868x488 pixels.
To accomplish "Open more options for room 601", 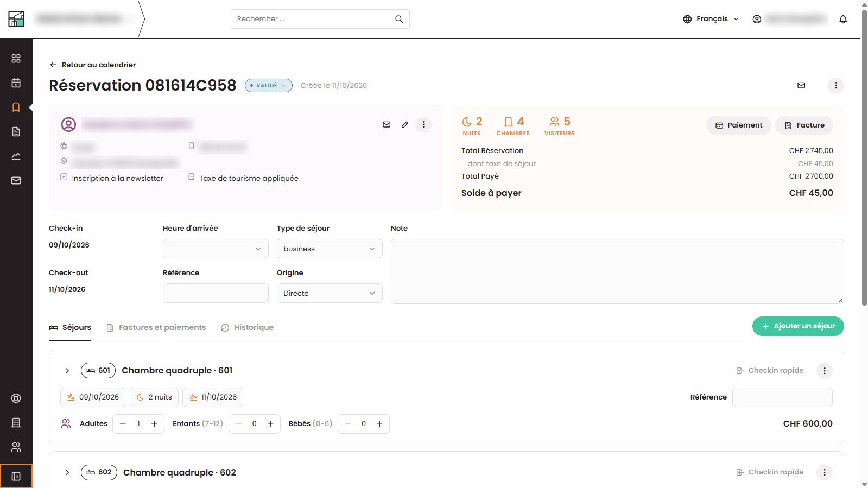I will coord(825,371).
